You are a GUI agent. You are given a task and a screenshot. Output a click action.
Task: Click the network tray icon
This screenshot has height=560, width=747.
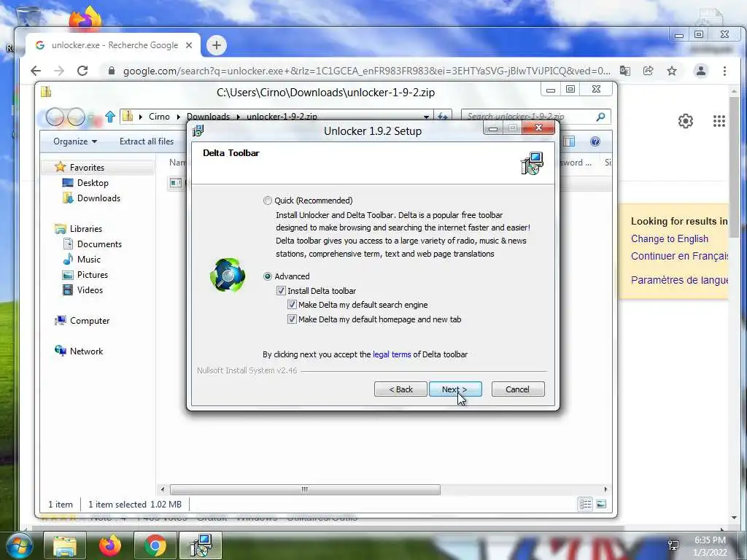pyautogui.click(x=673, y=545)
